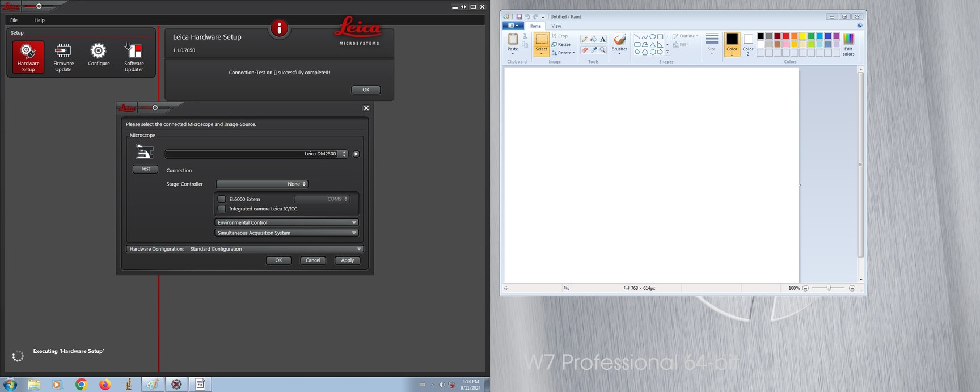Screen dimensions: 980x392
Task: Click the Edit colors icon
Action: click(x=848, y=44)
